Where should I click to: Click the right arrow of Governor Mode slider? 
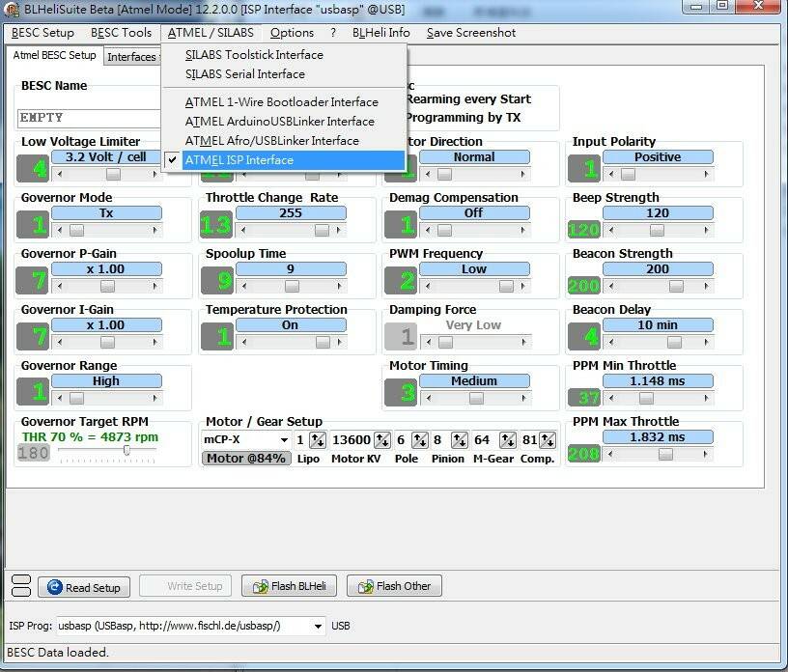[x=155, y=230]
